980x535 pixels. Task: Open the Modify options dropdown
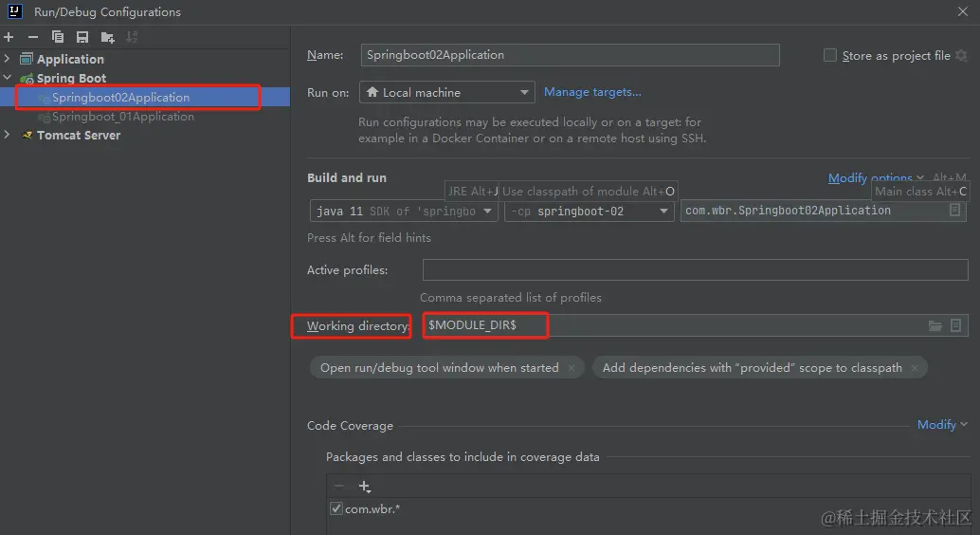(876, 178)
